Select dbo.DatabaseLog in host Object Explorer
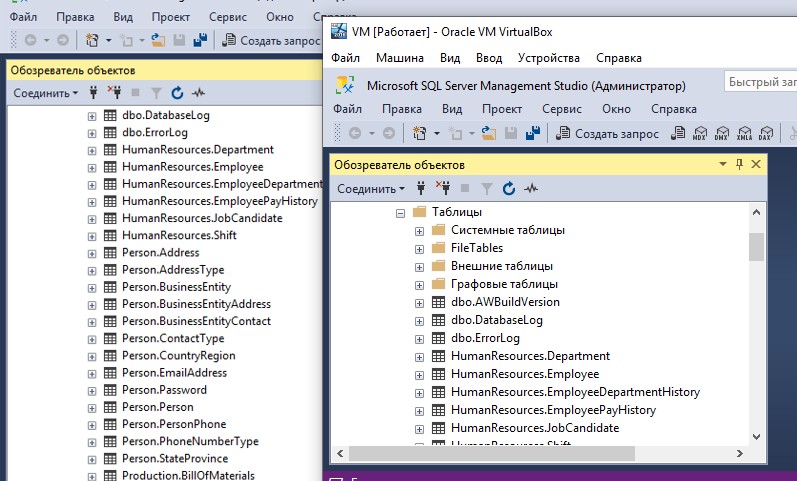Screen dimensions: 797x481 (166, 115)
